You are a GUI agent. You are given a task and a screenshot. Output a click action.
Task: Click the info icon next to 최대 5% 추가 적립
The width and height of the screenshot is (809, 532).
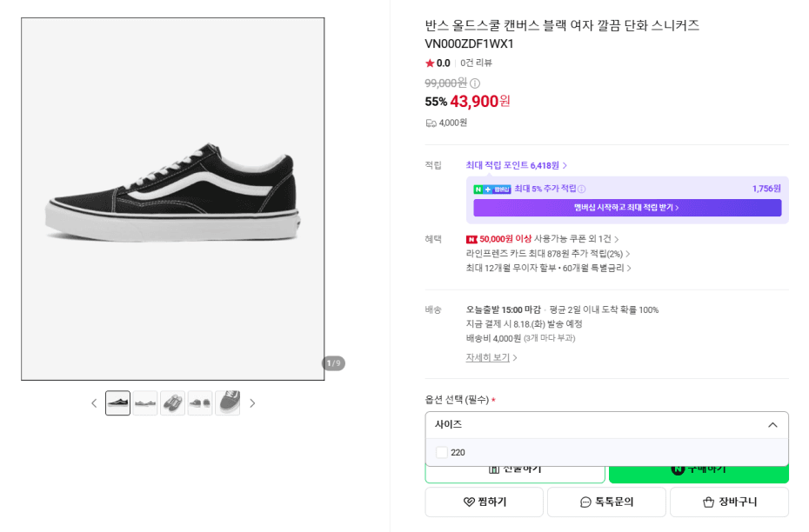point(581,190)
